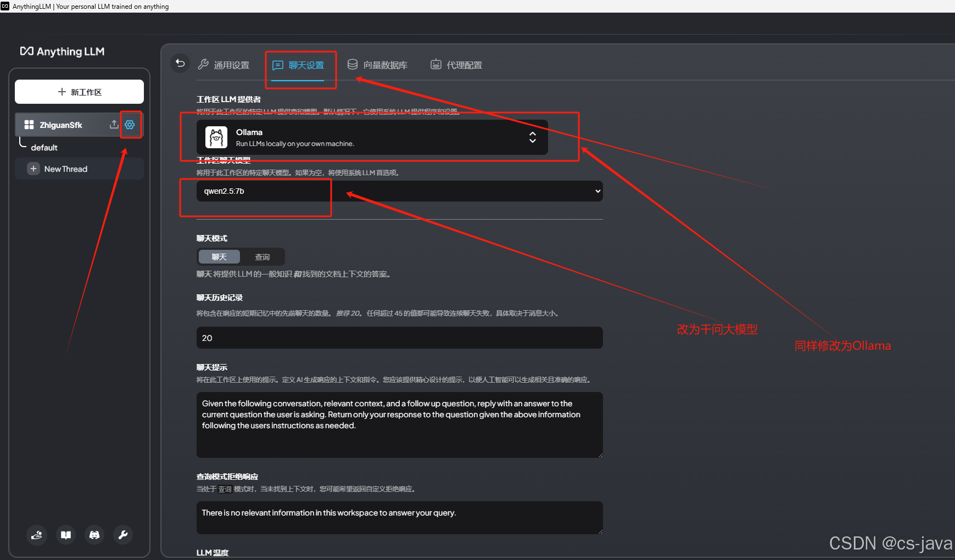Create a workspace with 新工作区 button
This screenshot has width=955, height=560.
[x=79, y=92]
